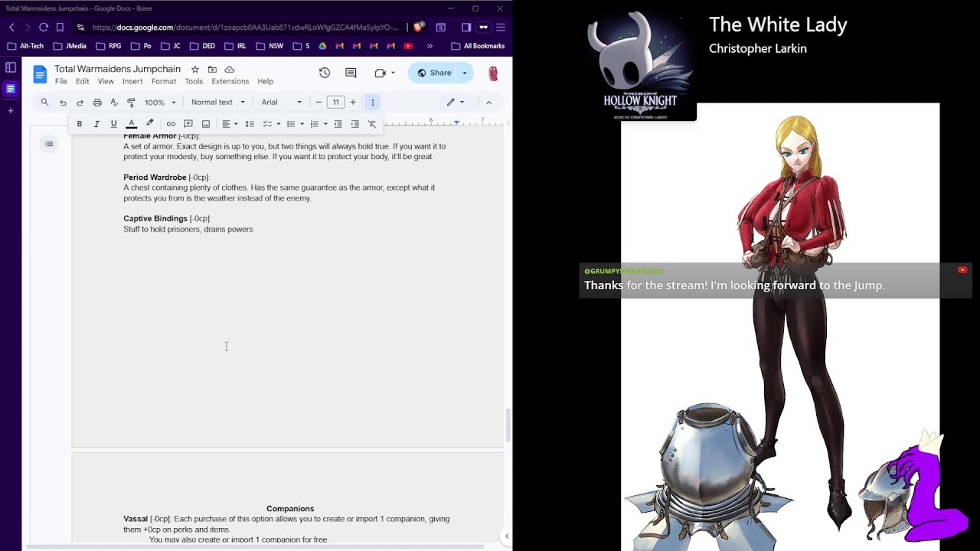Check the cloud document status icon
Image resolution: width=980 pixels, height=551 pixels.
point(229,70)
